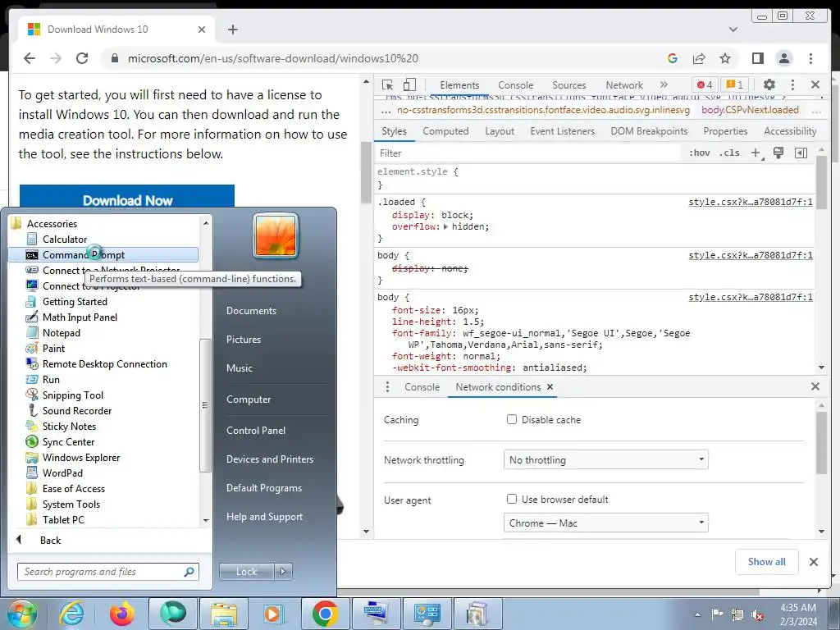Show hidden system tray icons
This screenshot has width=840, height=630.
click(697, 614)
